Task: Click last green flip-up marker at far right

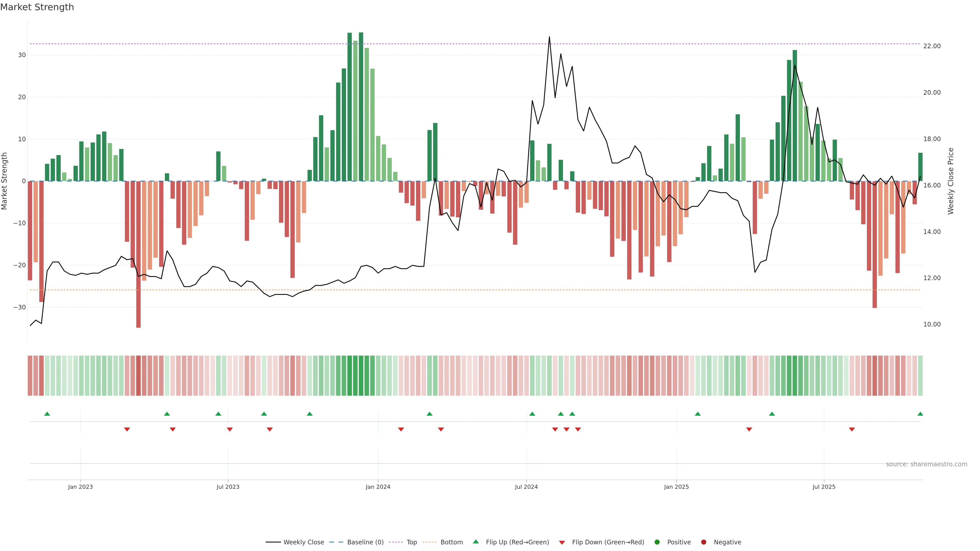Action: [x=920, y=414]
